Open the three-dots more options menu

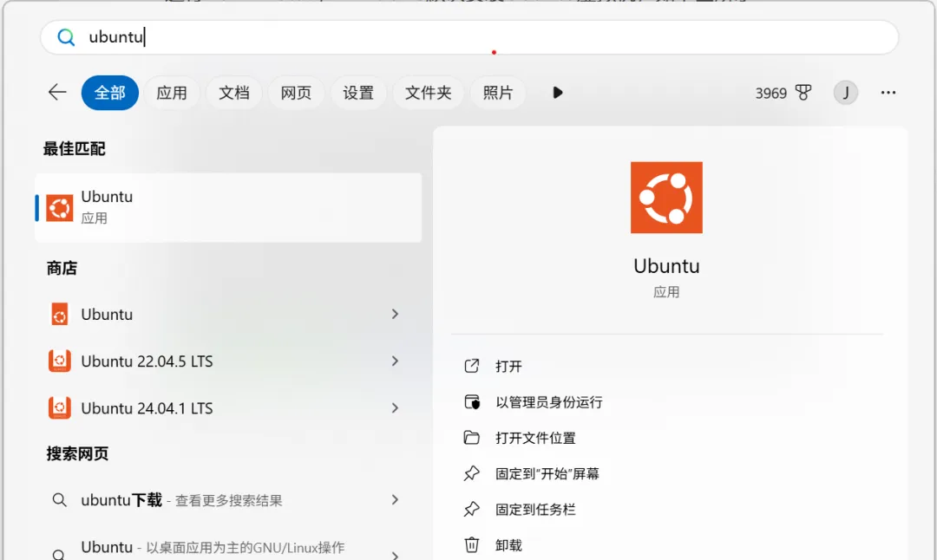[x=888, y=93]
